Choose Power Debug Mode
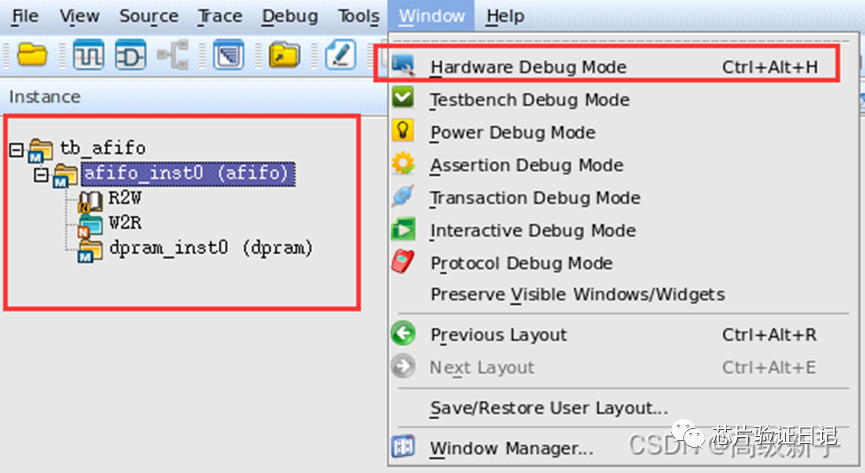 point(623,132)
